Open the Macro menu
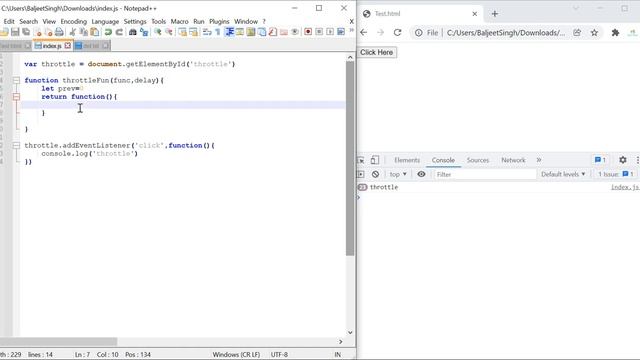This screenshot has width=640, height=360. [180, 21]
